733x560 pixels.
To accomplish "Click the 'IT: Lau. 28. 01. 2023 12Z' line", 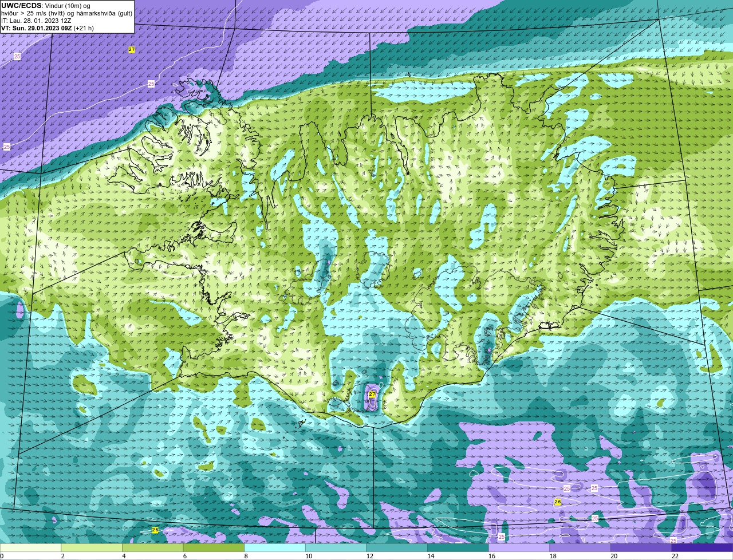I will point(36,21).
